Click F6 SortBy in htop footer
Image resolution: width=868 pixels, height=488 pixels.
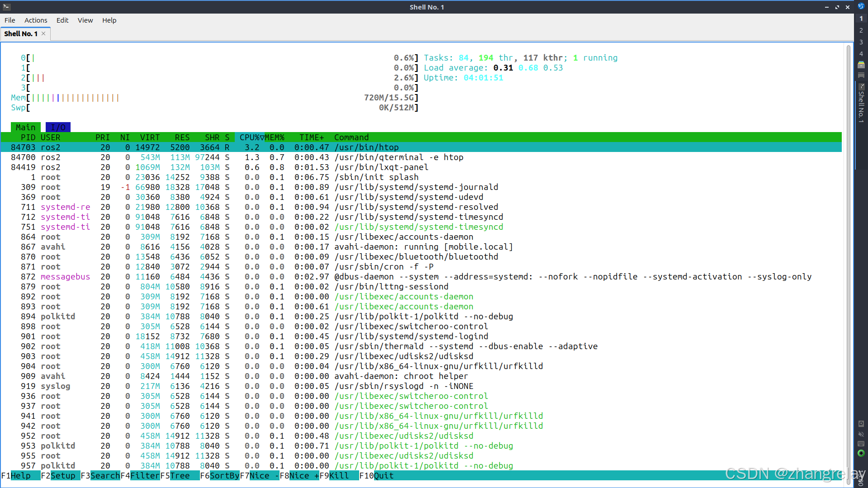point(220,476)
